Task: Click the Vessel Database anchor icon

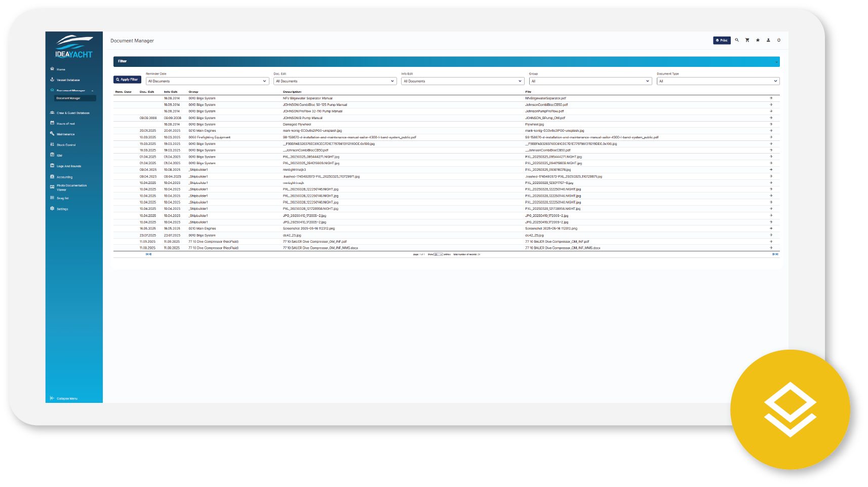Action: click(x=52, y=79)
